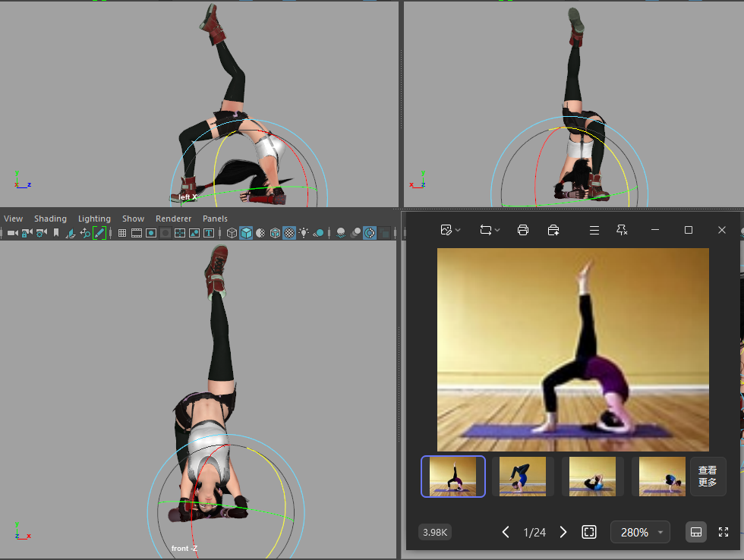This screenshot has width=744, height=560.
Task: Click the unpin window icon
Action: click(x=622, y=230)
